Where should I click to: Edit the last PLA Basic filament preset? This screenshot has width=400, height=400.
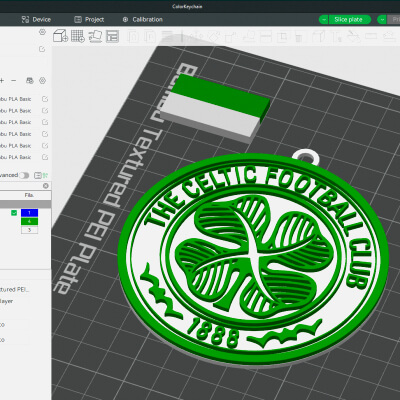45,157
